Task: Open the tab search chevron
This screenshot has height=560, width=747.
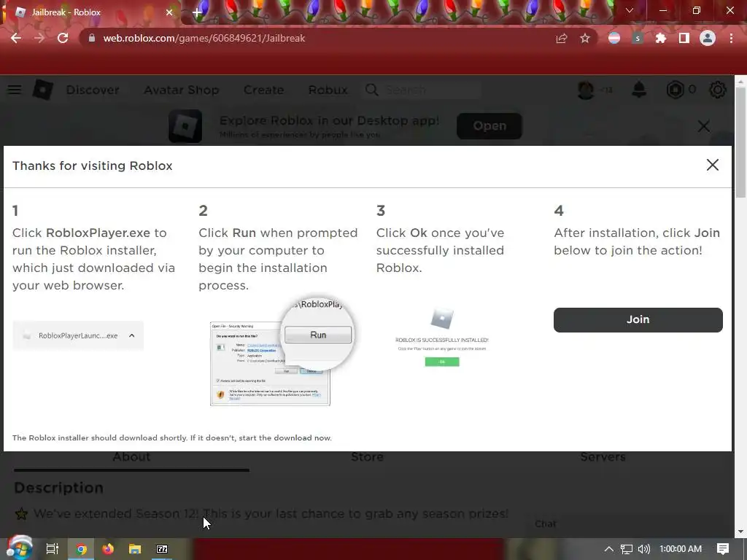Action: coord(630,10)
